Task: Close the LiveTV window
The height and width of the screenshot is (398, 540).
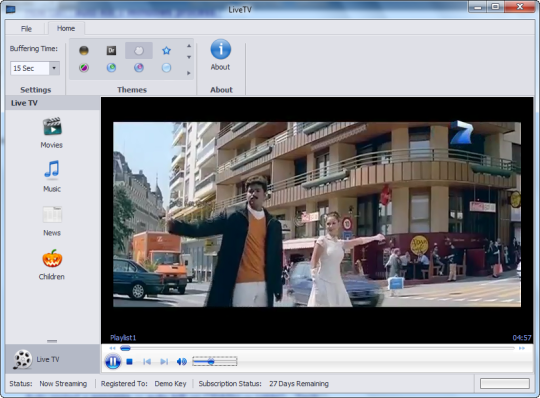Action: [x=520, y=7]
